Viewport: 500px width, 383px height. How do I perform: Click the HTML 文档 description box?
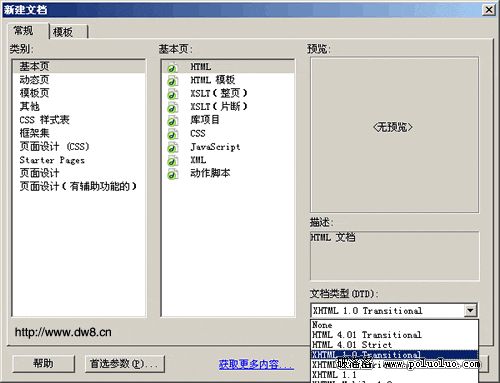click(394, 256)
